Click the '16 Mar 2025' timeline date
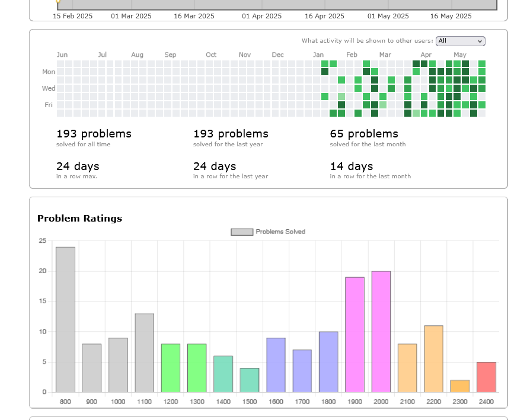 [x=194, y=16]
